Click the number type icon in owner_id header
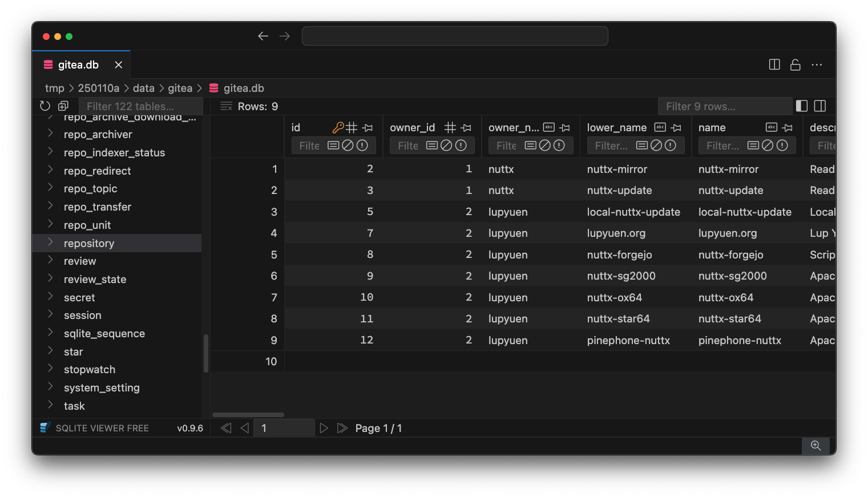 [x=450, y=128]
